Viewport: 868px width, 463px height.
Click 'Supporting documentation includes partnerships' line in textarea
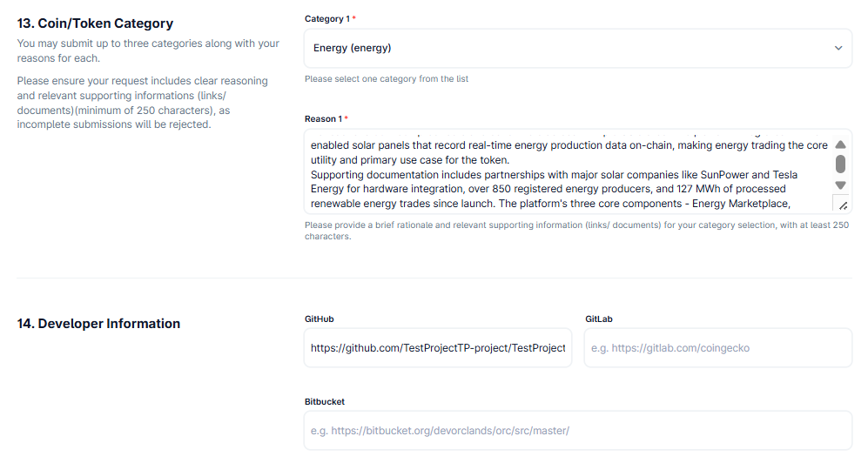554,175
